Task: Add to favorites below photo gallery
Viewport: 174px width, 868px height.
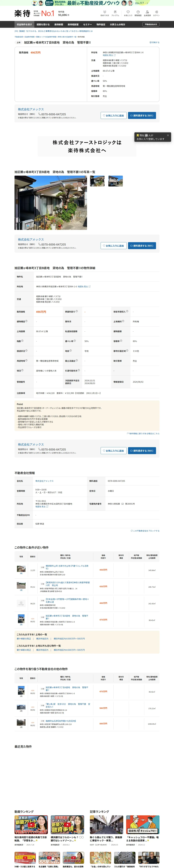Action: tap(114, 246)
